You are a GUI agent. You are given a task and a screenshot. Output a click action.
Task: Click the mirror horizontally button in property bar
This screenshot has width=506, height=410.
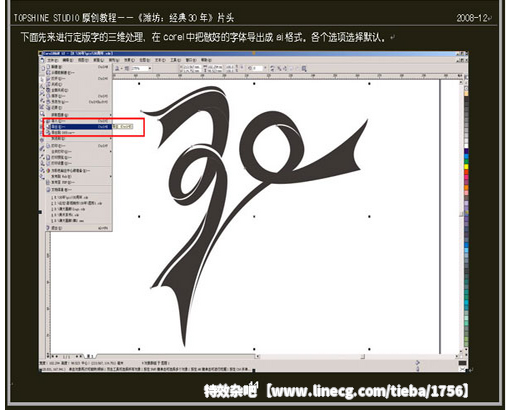pos(272,68)
